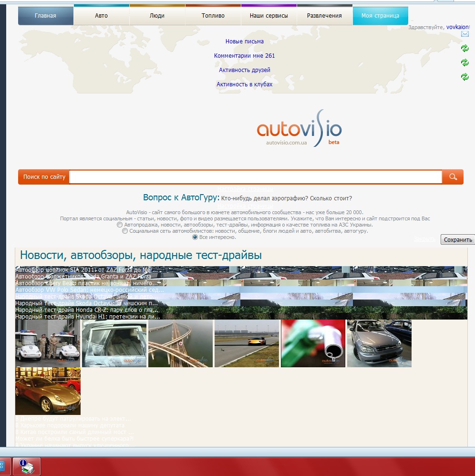Open Hyundai H1 народный тест-драйв

coord(88,316)
